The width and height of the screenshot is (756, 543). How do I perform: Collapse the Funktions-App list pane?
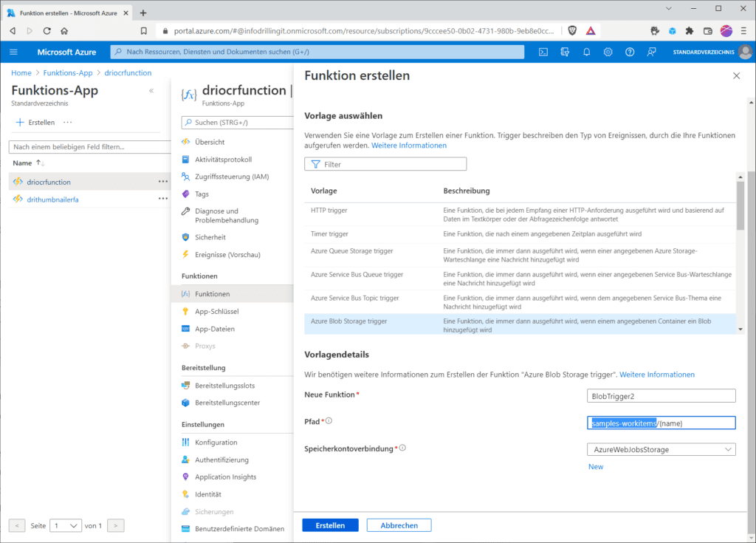[151, 91]
